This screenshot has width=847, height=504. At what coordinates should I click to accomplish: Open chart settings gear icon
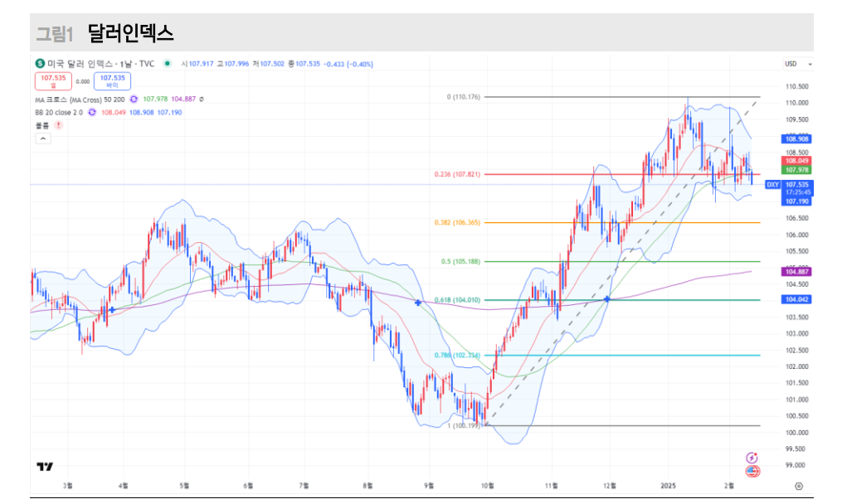click(798, 487)
